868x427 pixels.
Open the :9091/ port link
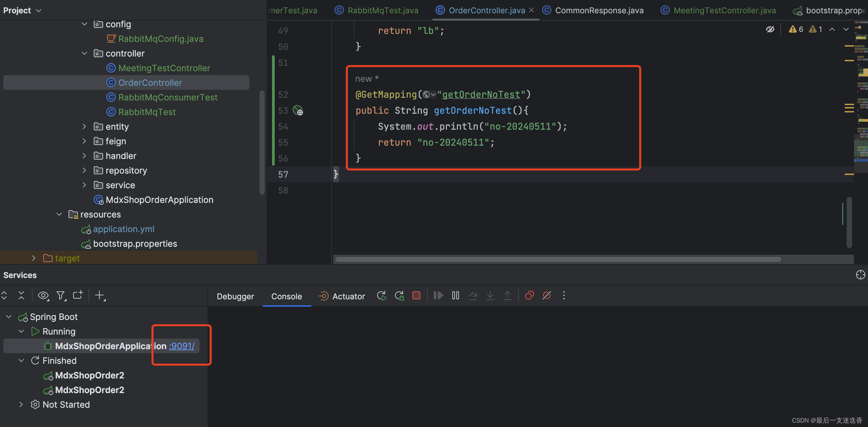click(x=182, y=346)
